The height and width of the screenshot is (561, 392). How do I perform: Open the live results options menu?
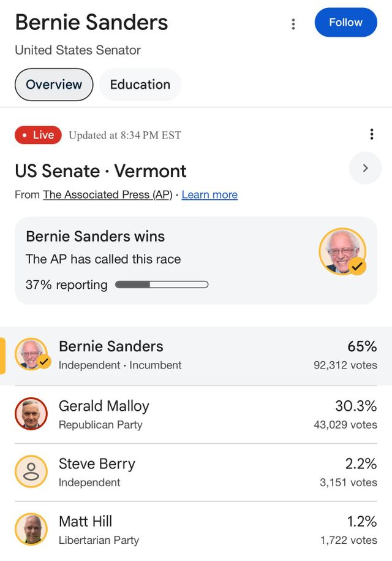(371, 134)
